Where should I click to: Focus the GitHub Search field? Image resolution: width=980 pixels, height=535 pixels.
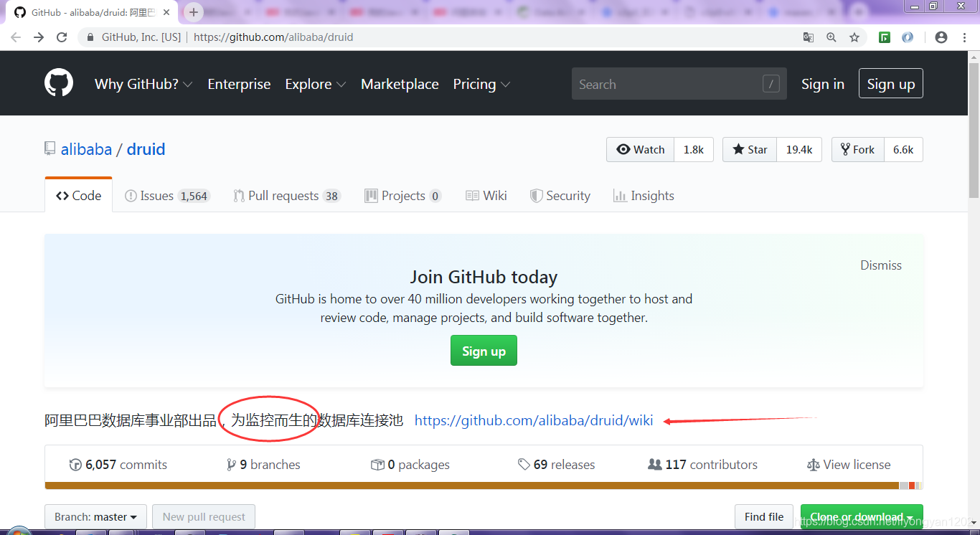(x=679, y=84)
